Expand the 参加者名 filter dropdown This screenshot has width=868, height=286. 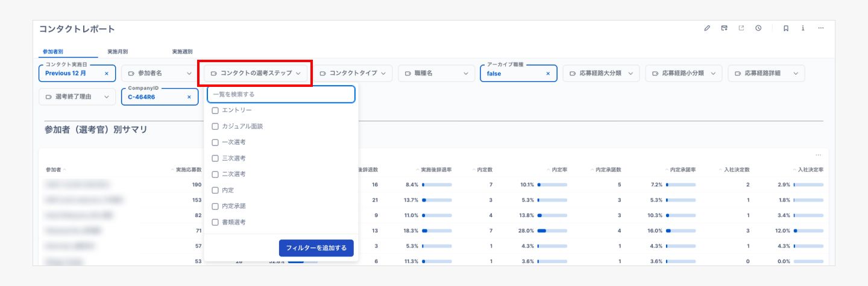(158, 74)
